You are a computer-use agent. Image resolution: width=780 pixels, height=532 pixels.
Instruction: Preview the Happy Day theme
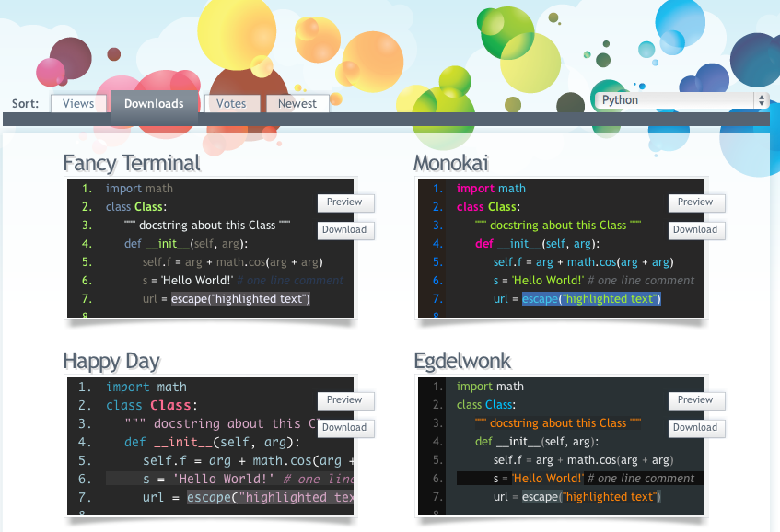344,400
